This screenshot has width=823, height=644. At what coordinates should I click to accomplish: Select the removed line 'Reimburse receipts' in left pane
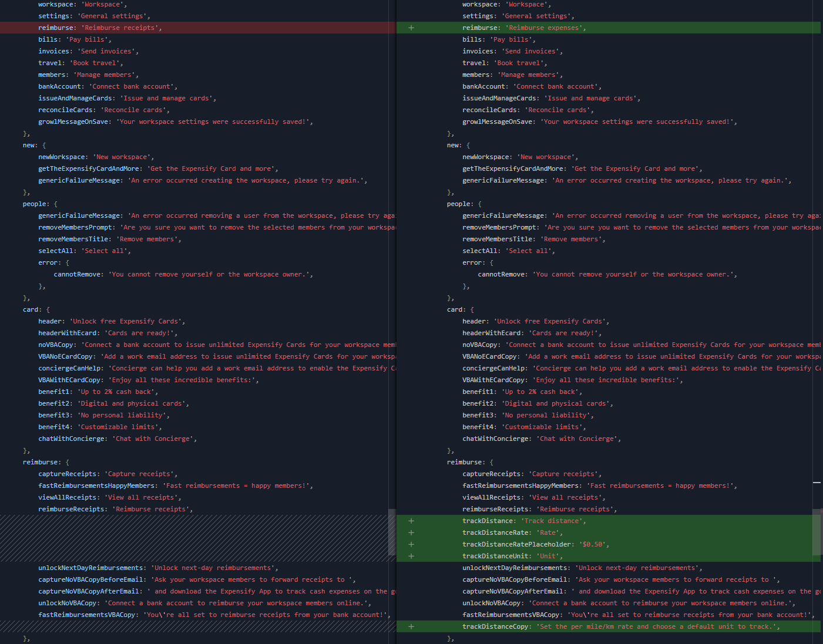click(x=198, y=28)
